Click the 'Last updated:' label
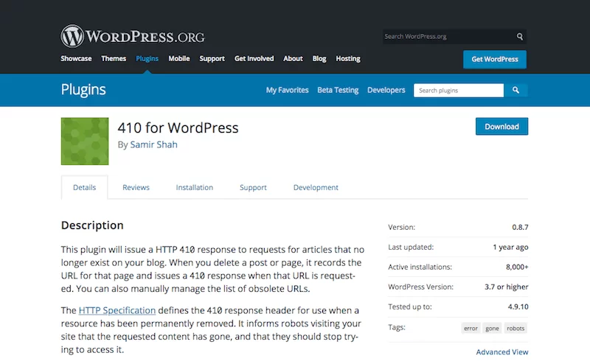This screenshot has width=590, height=364. [x=411, y=247]
